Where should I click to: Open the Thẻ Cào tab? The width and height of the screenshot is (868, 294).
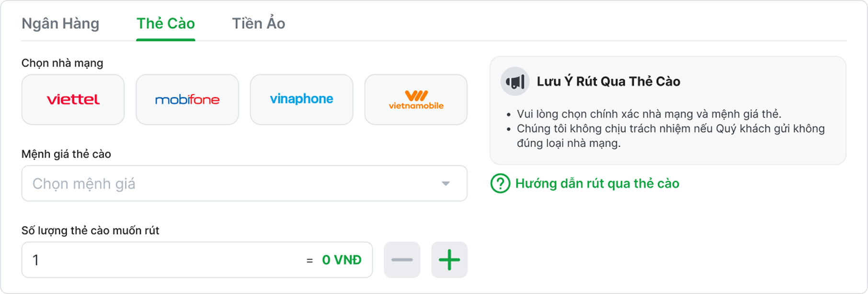pyautogui.click(x=166, y=23)
